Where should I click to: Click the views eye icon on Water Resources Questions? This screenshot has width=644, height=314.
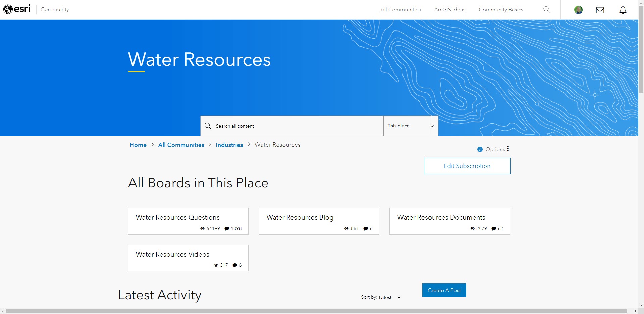(x=202, y=228)
